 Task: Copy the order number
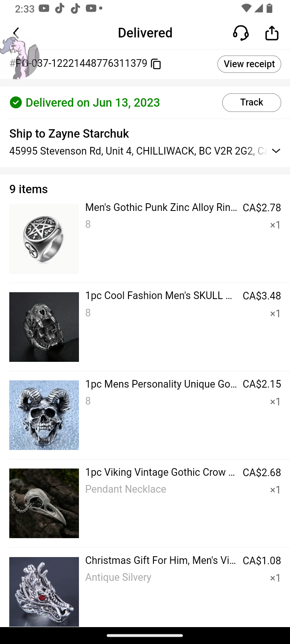(x=156, y=64)
